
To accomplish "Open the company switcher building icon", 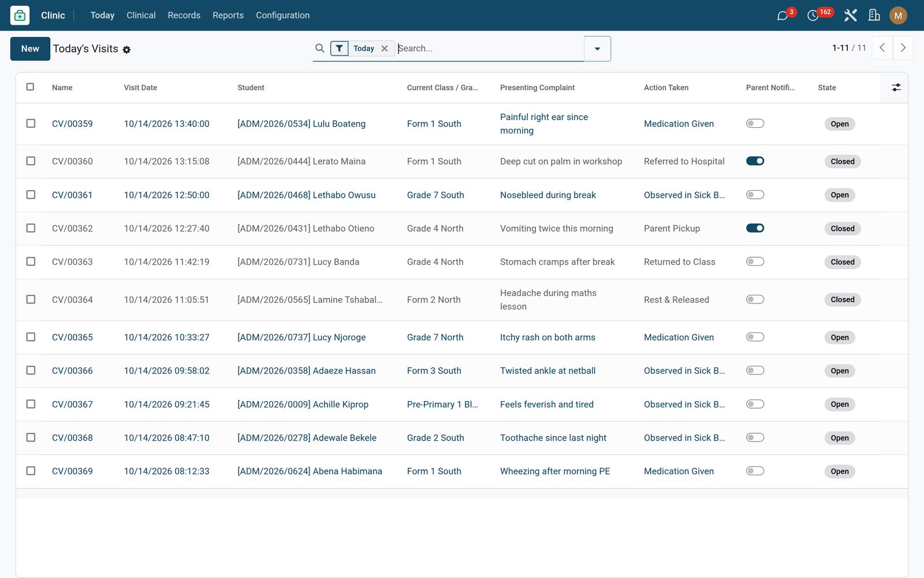I will 874,16.
